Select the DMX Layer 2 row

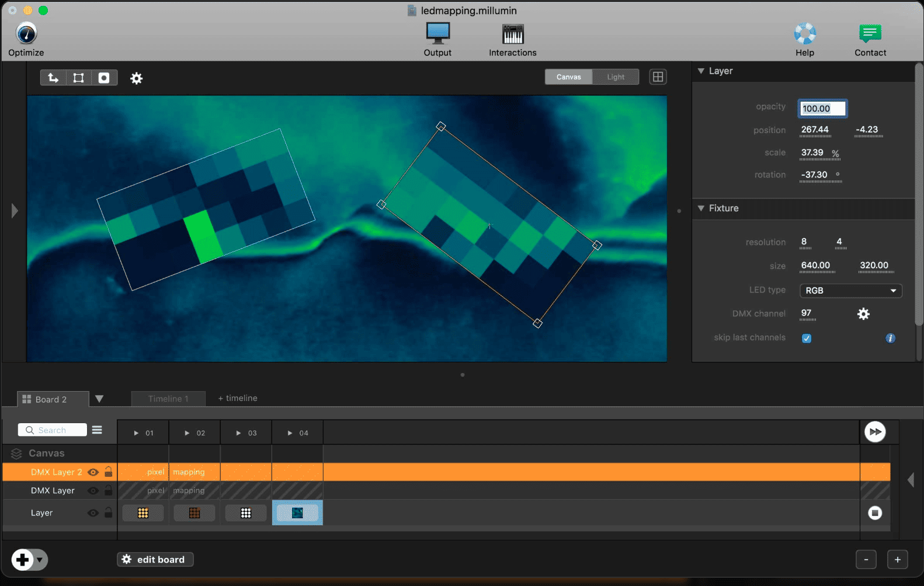pyautogui.click(x=446, y=472)
